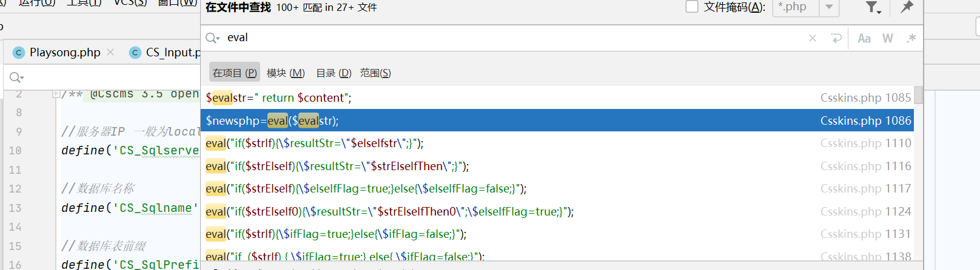The height and width of the screenshot is (270, 980).
Task: Select result '$evalstr=" return $content";'
Action: click(557, 97)
